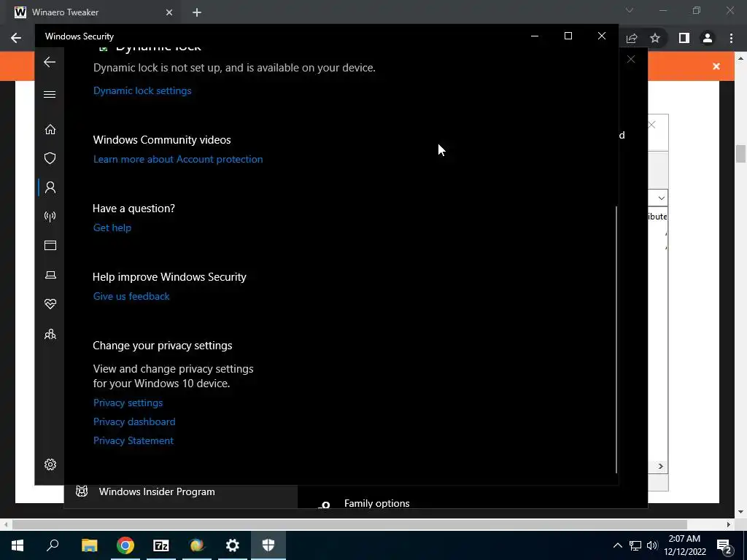The width and height of the screenshot is (747, 560).
Task: Open File Explorer from taskbar
Action: tap(89, 545)
